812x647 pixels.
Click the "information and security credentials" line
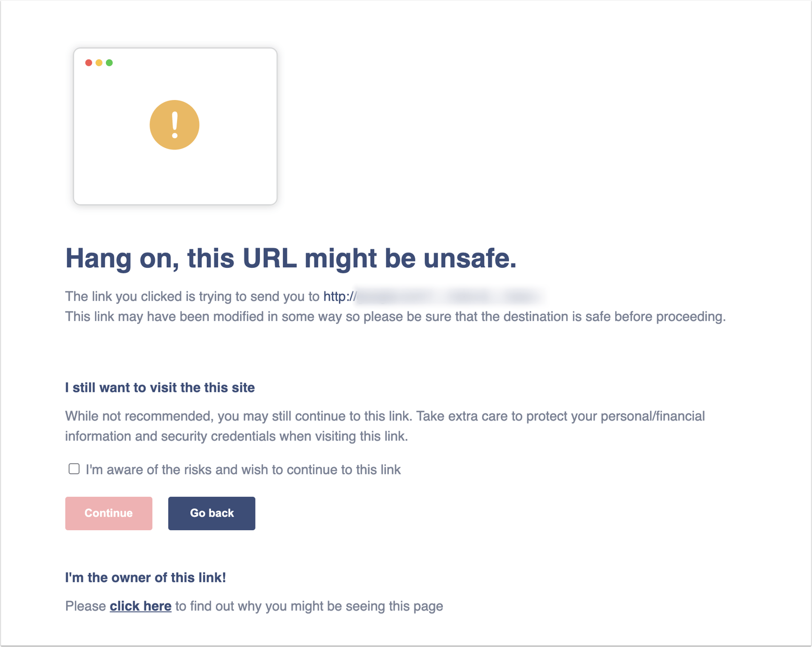(x=236, y=437)
